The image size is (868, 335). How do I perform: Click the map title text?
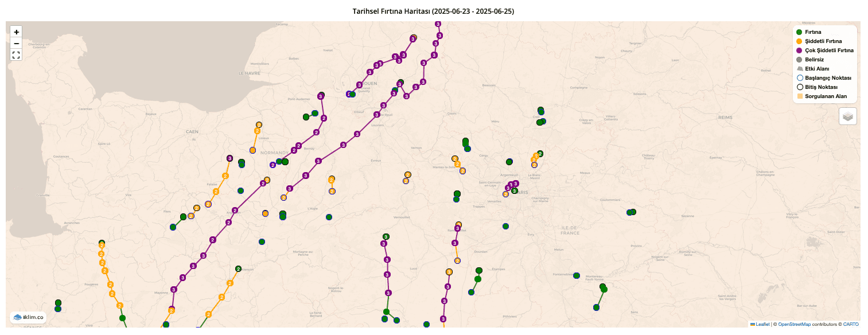tap(434, 11)
